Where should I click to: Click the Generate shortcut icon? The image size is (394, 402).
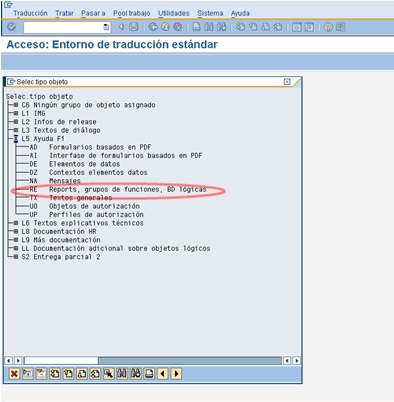click(x=309, y=27)
